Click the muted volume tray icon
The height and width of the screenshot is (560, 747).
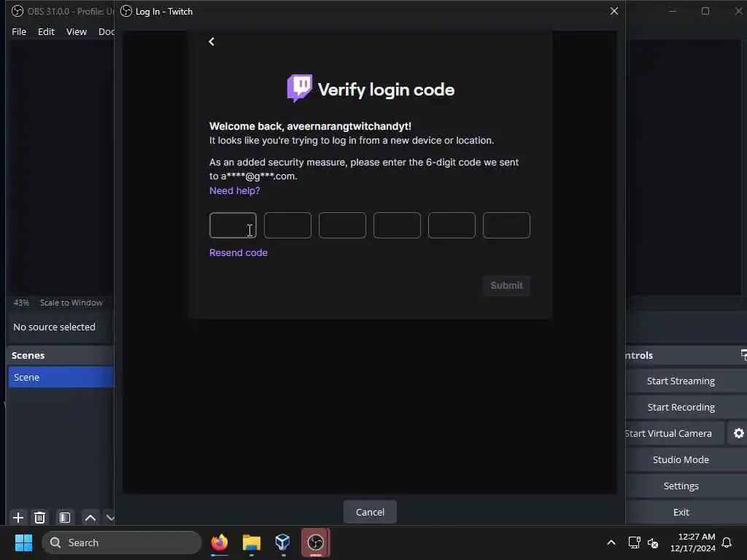pyautogui.click(x=653, y=542)
